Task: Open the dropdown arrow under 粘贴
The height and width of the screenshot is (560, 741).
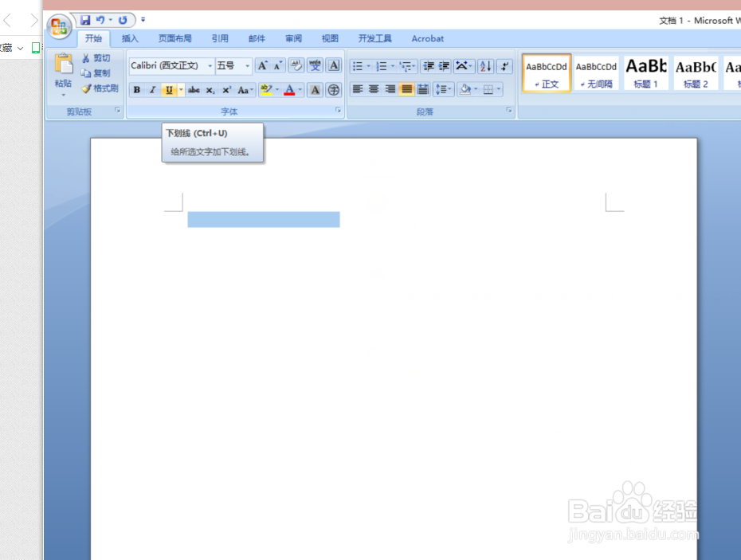Action: (x=63, y=95)
